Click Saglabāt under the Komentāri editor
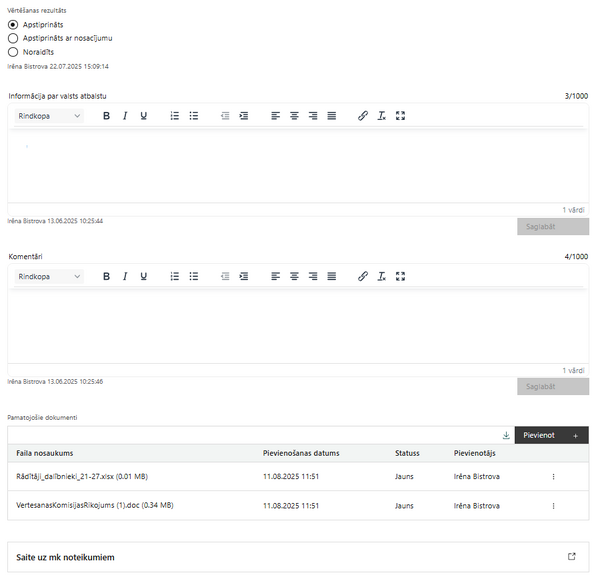 point(553,387)
